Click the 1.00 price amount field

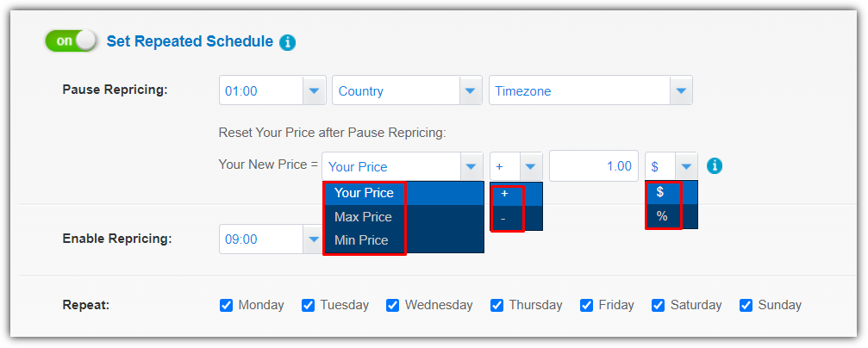[x=594, y=166]
